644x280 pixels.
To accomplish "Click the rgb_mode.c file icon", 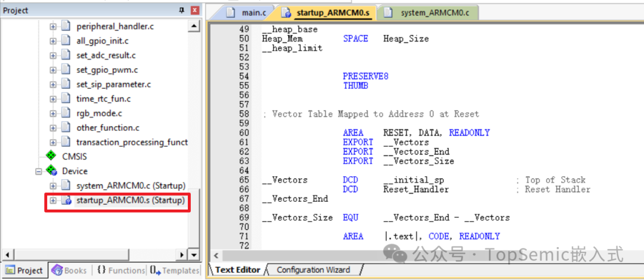I will tap(66, 113).
